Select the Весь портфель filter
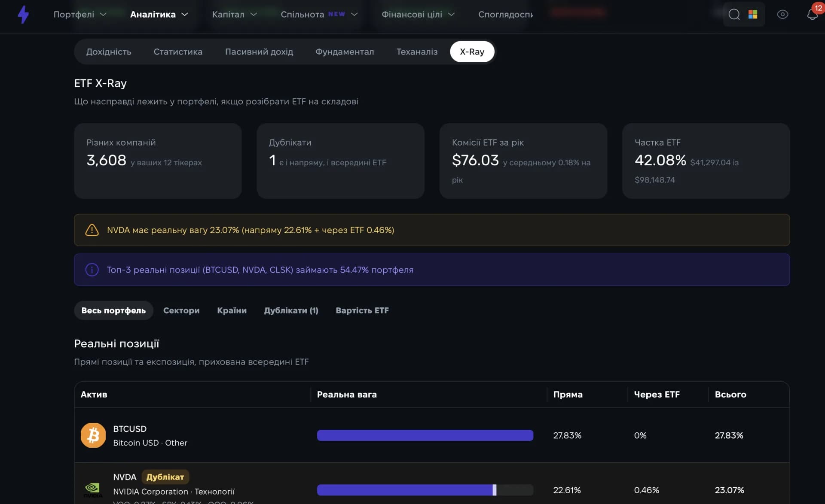825x504 pixels. tap(113, 310)
